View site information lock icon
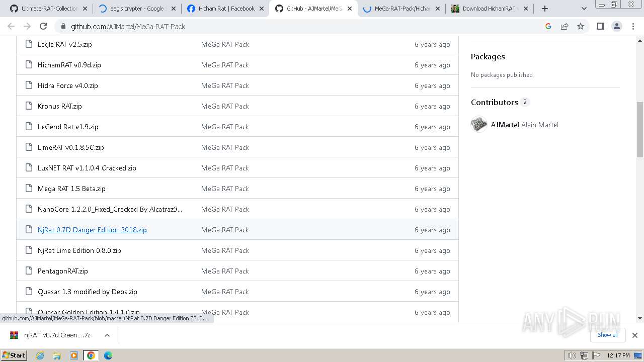This screenshot has height=362, width=644. [63, 26]
